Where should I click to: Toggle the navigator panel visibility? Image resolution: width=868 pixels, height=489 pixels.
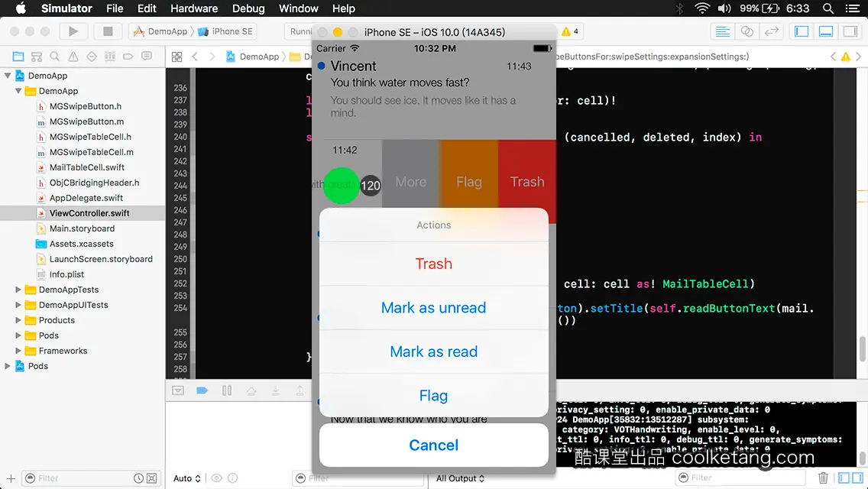(802, 31)
